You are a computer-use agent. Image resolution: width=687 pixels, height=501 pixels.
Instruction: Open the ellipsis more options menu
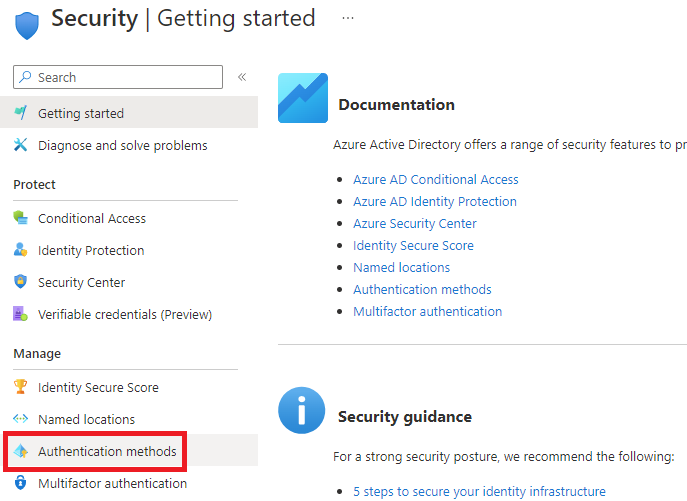[348, 18]
